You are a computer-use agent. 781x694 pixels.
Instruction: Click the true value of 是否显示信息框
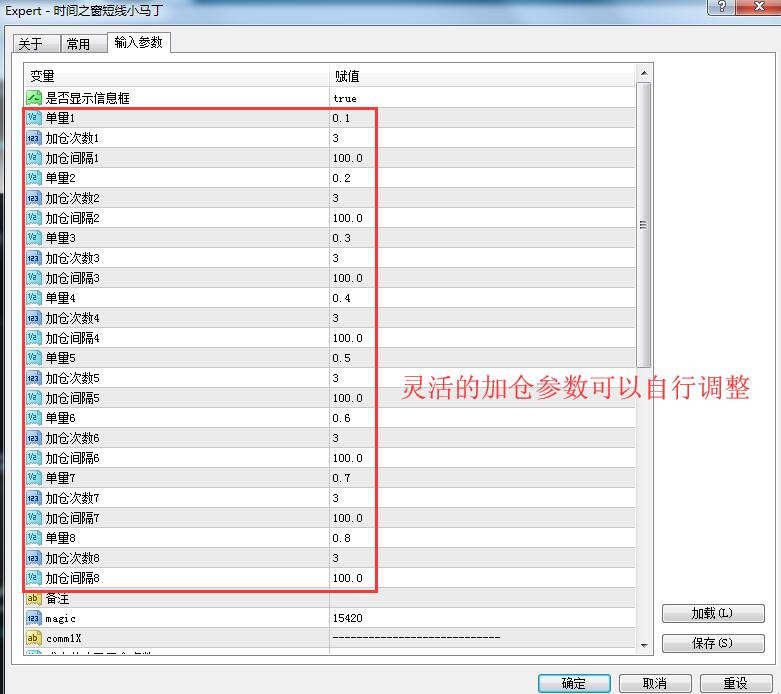(x=480, y=98)
